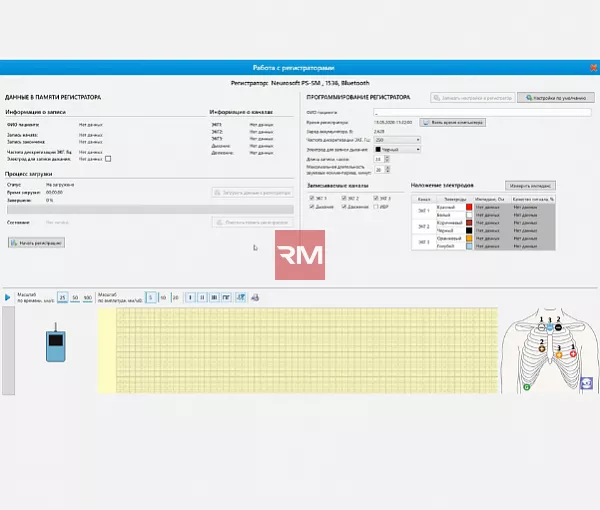
Task: Click the yellow ECG grid area
Action: tap(298, 350)
